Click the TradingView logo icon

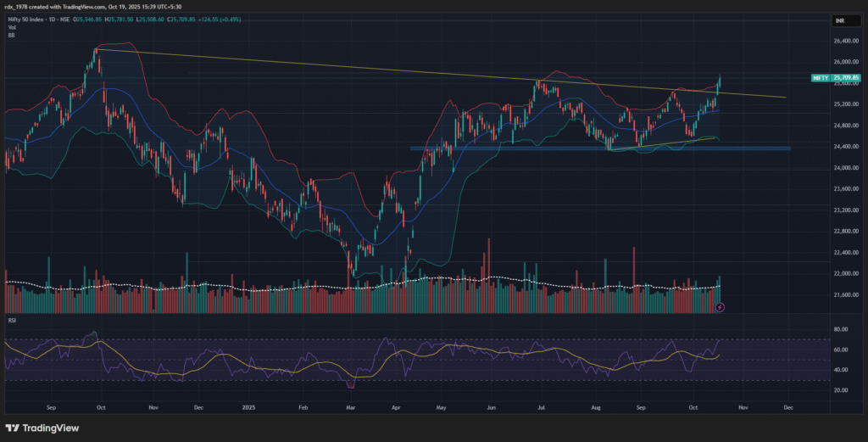click(13, 427)
